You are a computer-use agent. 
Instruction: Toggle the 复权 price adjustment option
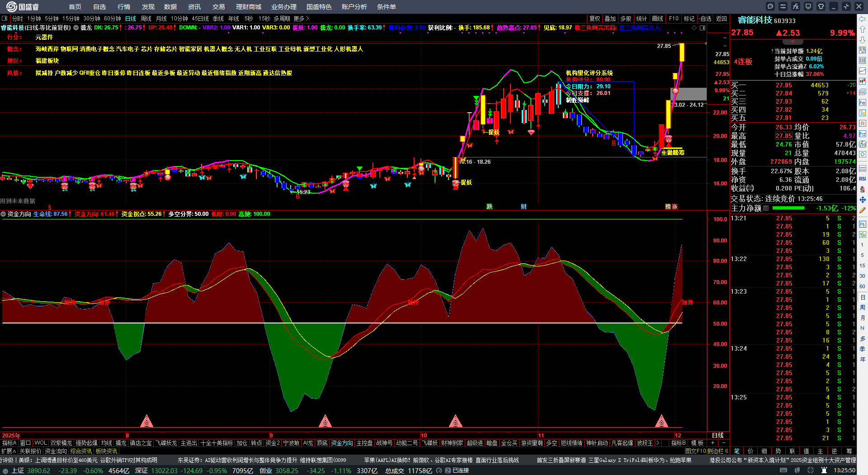click(594, 19)
